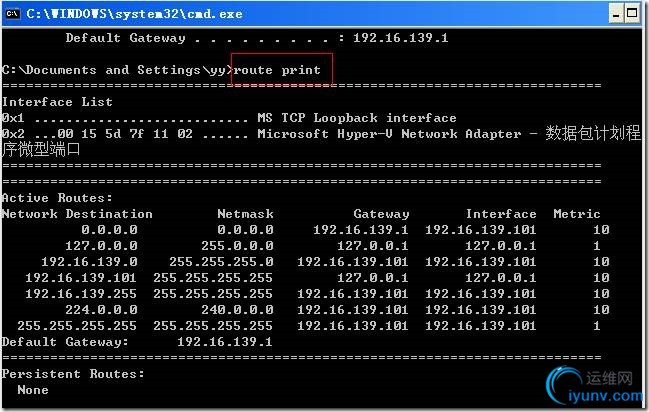Viewport: 649px width, 412px height.
Task: Click the Persistent Routes heading
Action: coord(73,374)
